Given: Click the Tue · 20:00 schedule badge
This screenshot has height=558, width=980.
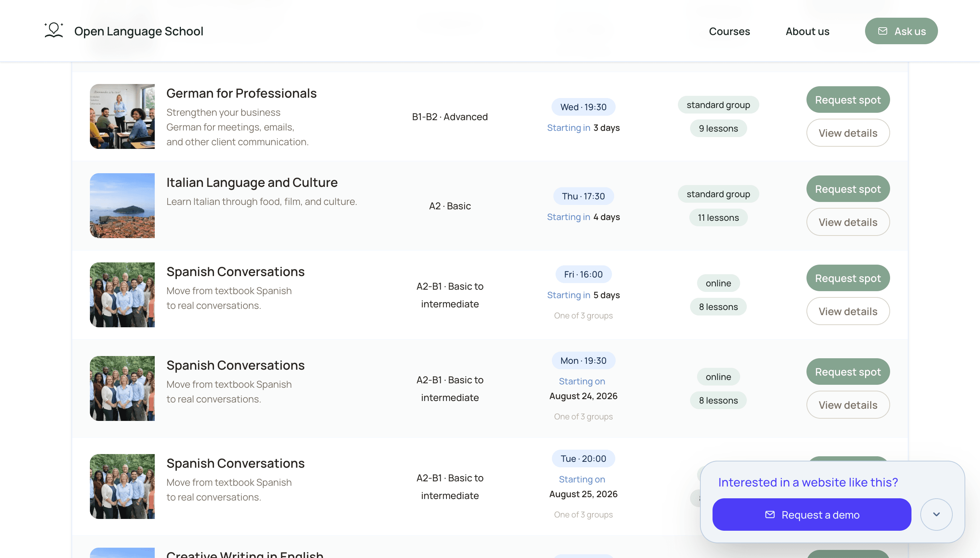Looking at the screenshot, I should tap(583, 459).
